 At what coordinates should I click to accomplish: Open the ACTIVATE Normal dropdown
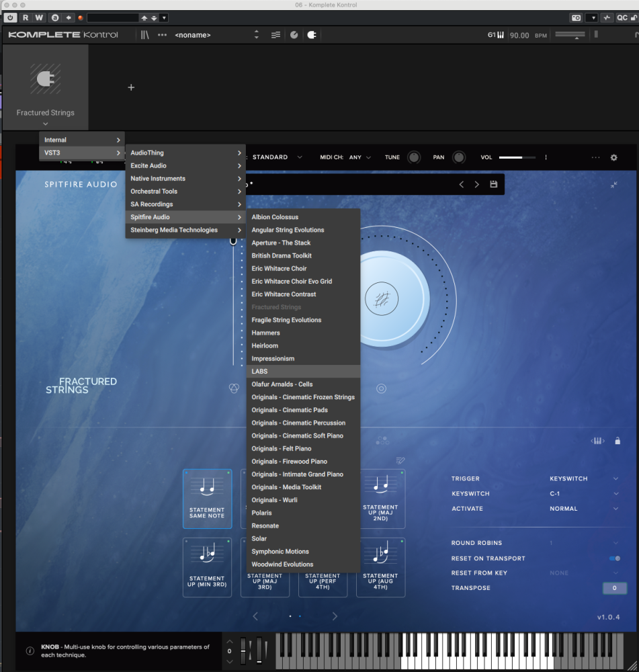(584, 509)
